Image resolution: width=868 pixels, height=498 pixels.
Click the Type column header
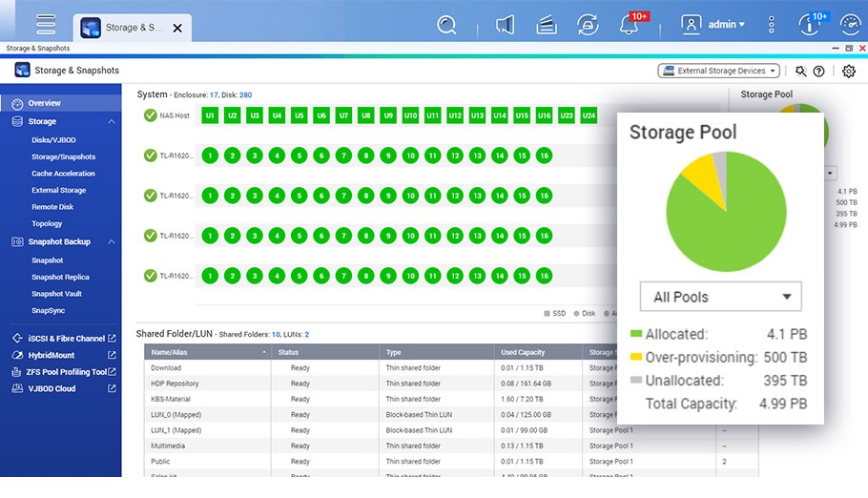point(437,352)
